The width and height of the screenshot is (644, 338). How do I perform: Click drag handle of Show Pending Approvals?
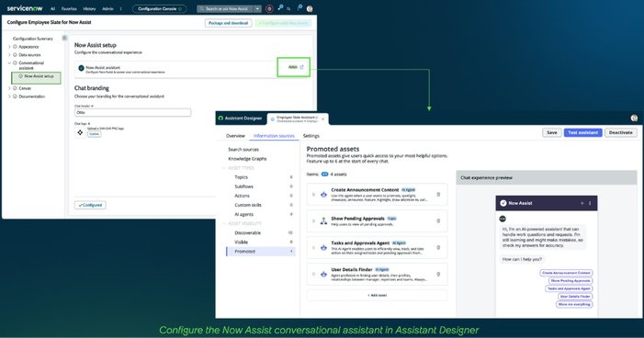313,221
